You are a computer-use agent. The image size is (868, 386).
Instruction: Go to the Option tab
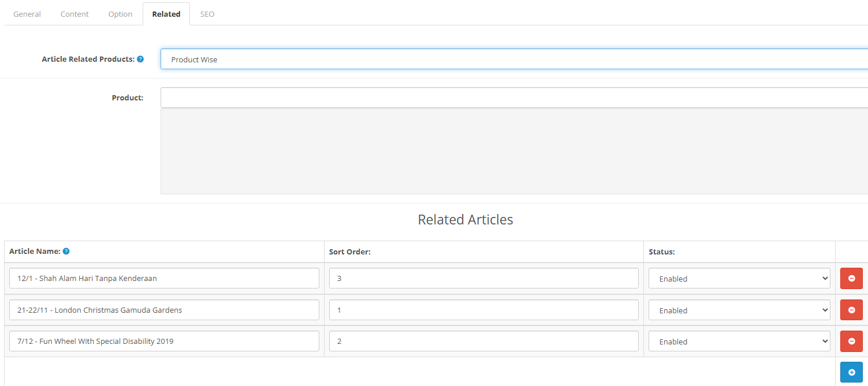click(120, 14)
